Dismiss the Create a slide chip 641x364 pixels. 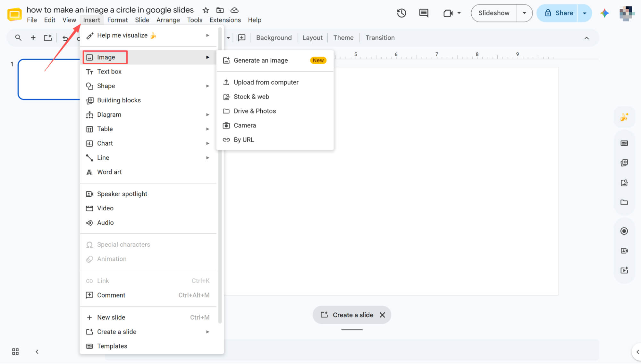pyautogui.click(x=382, y=315)
